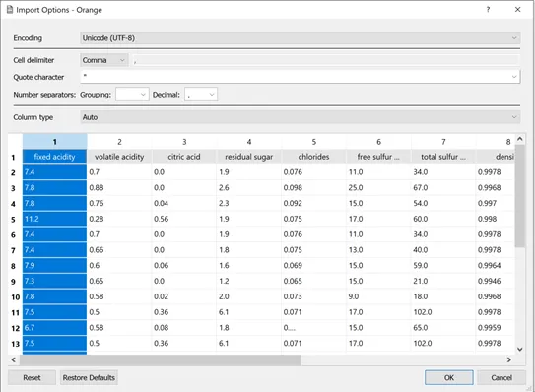Click the 'free sulfur ...' header cell
Screen dimensions: 535x392
(x=378, y=157)
